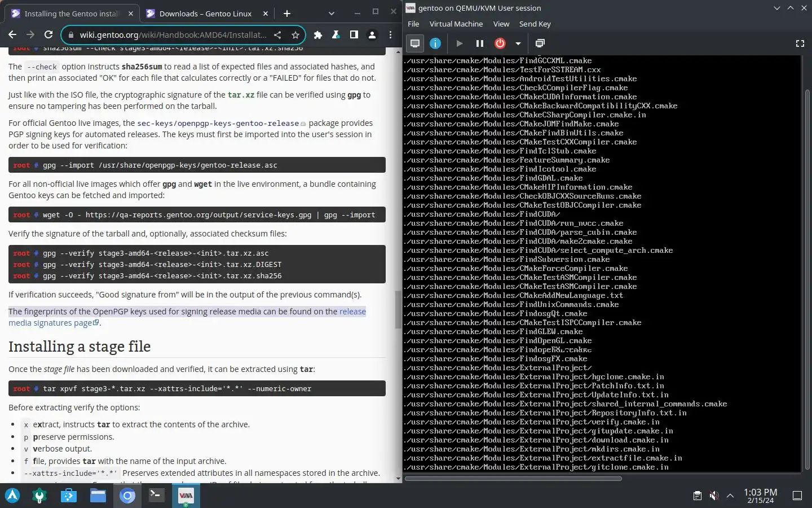Click the gpg --verify tar.xz.DIGEST line
The image size is (812, 508).
[x=162, y=265]
